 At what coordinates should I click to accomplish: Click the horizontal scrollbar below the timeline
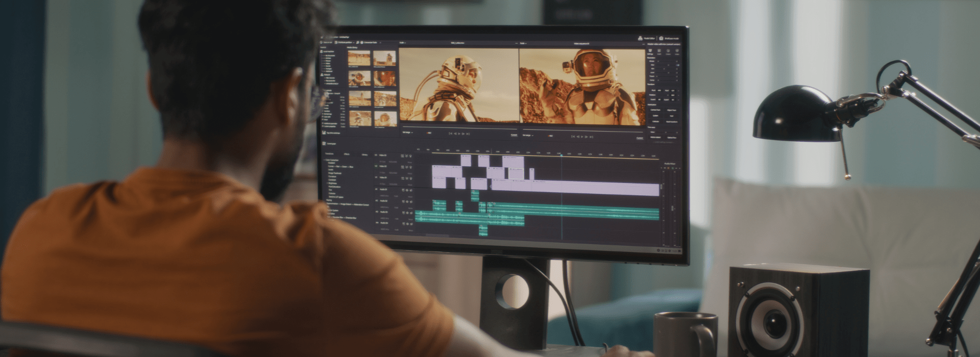437,235
